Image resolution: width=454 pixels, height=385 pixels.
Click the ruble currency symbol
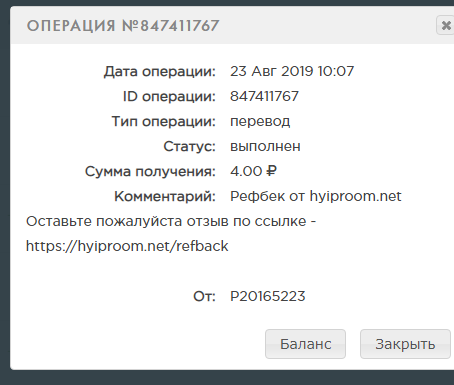[271, 171]
